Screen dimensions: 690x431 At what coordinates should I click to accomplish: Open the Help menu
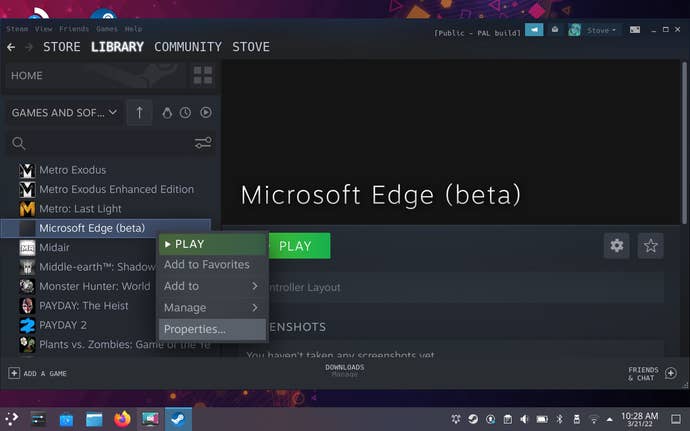click(x=133, y=29)
